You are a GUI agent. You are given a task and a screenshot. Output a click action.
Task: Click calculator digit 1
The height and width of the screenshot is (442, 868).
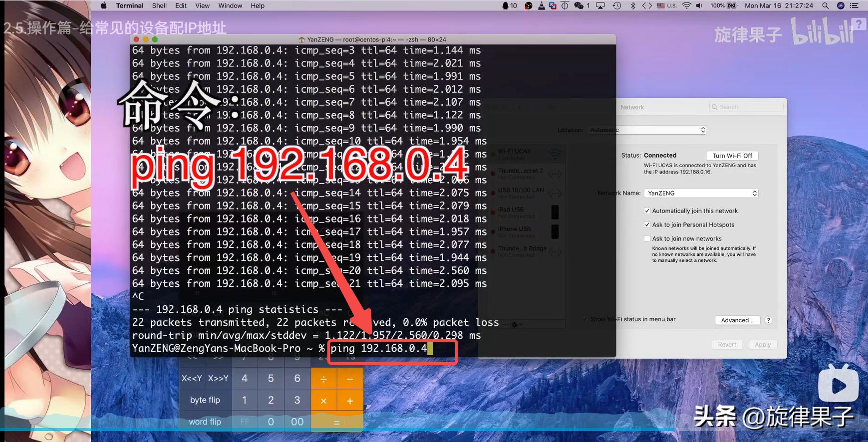(x=245, y=400)
